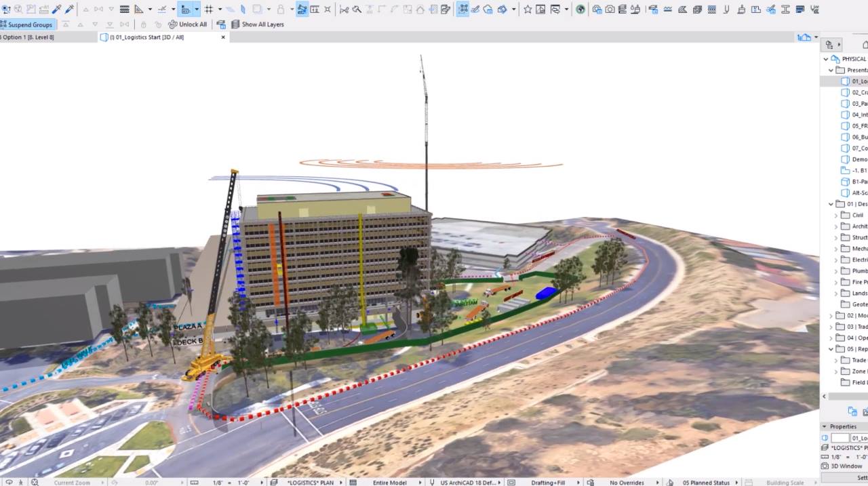Toggle the pen/trace icon next to selection icon
Viewport: 868px width, 486px height.
[x=475, y=9]
